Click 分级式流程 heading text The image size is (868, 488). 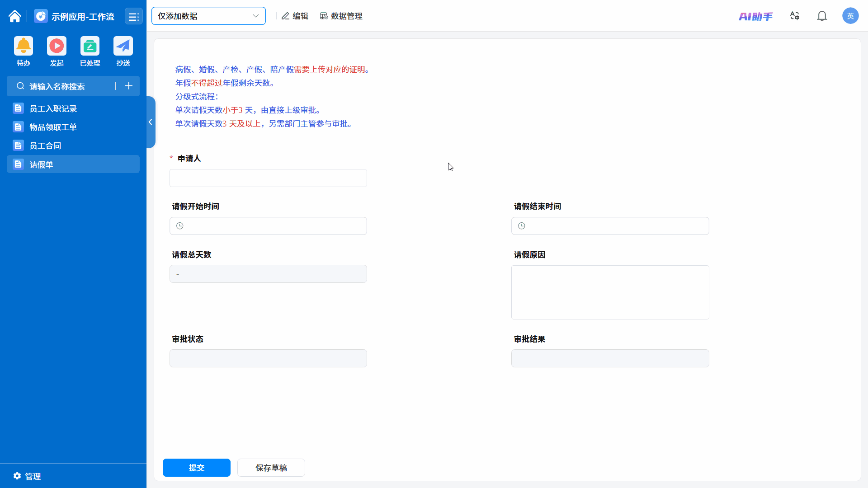tap(197, 97)
